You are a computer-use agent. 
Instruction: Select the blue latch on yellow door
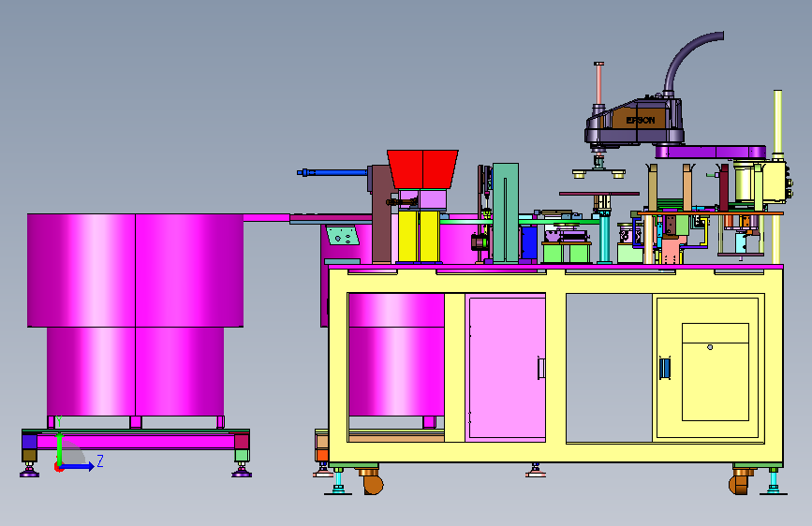664,368
